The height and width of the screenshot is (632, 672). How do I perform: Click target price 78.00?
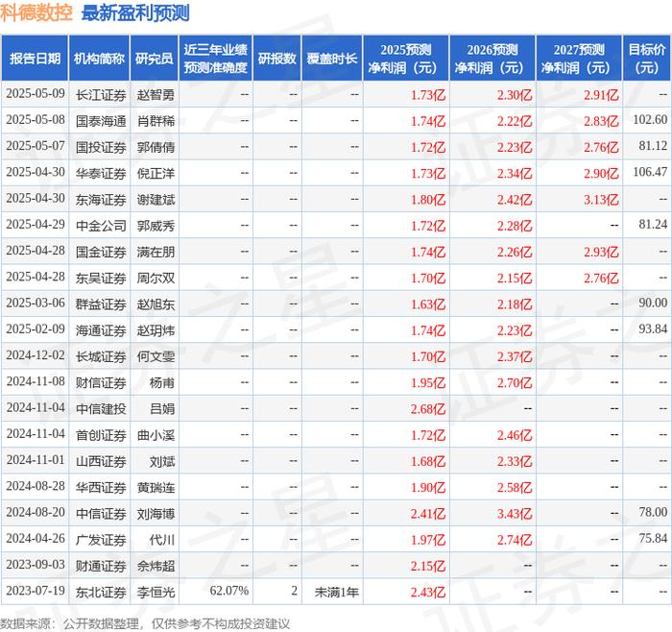(653, 512)
